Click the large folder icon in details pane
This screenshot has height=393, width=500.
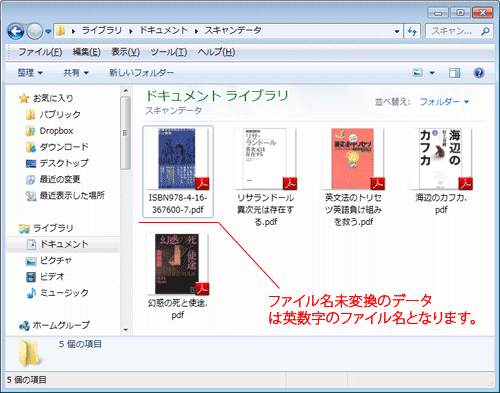[x=30, y=353]
